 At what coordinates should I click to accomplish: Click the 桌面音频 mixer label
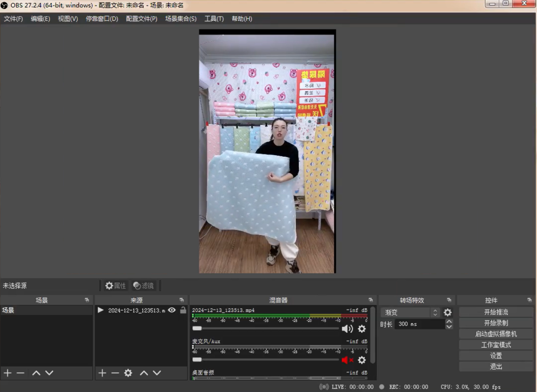[203, 373]
